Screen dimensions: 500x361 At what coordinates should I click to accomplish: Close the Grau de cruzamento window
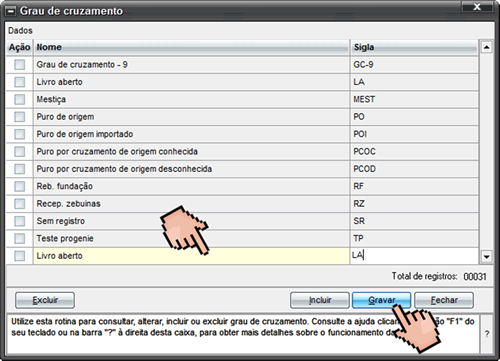click(x=477, y=7)
